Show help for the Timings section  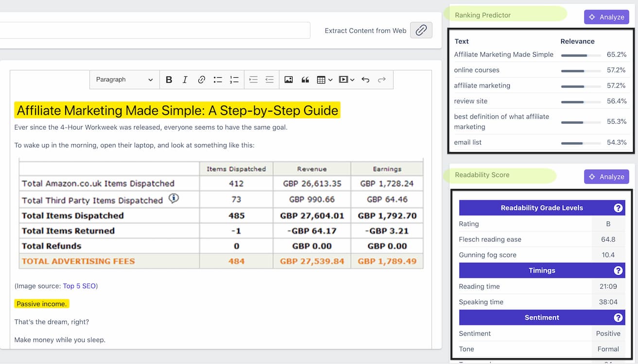click(x=618, y=270)
